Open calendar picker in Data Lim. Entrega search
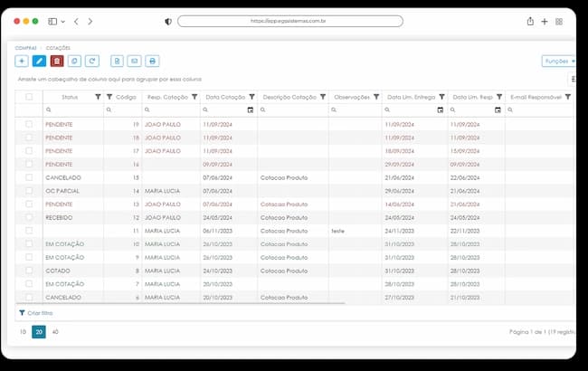Image resolution: width=588 pixels, height=371 pixels. point(441,109)
